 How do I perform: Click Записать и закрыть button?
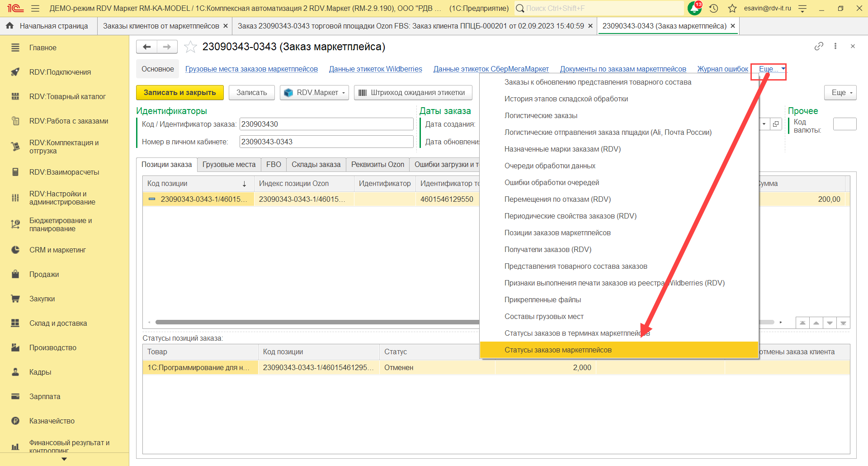[x=179, y=92]
